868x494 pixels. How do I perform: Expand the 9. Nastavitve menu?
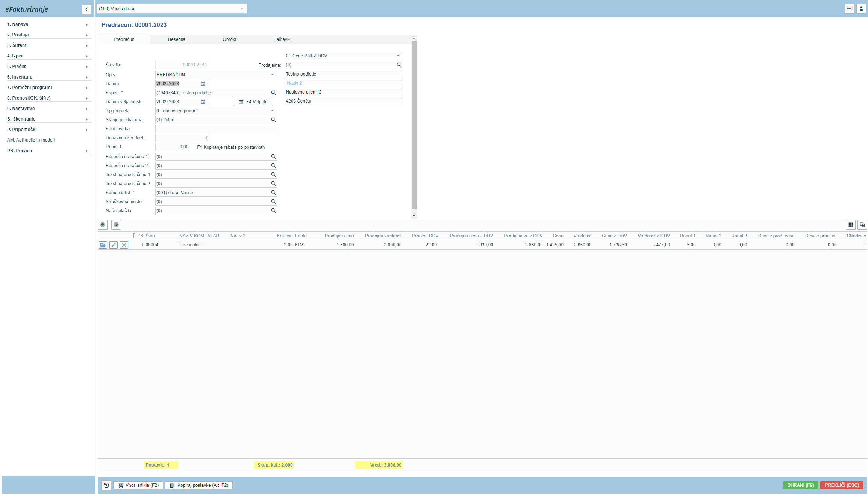point(49,109)
